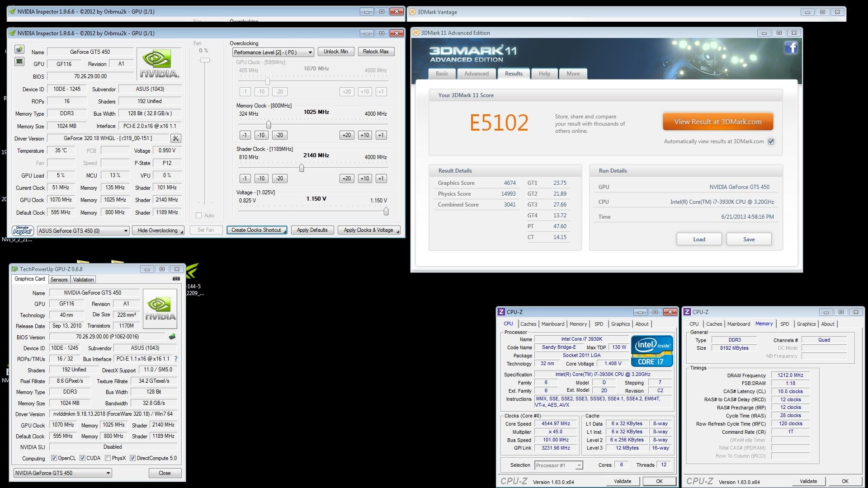Toggle the OpenCL checkbox in GPU-Z

tap(54, 458)
